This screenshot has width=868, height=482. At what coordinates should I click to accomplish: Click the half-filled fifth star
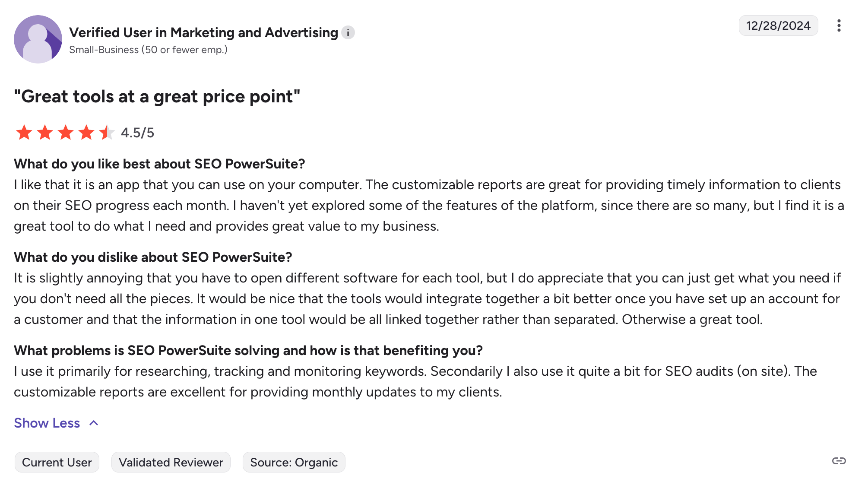tap(106, 133)
